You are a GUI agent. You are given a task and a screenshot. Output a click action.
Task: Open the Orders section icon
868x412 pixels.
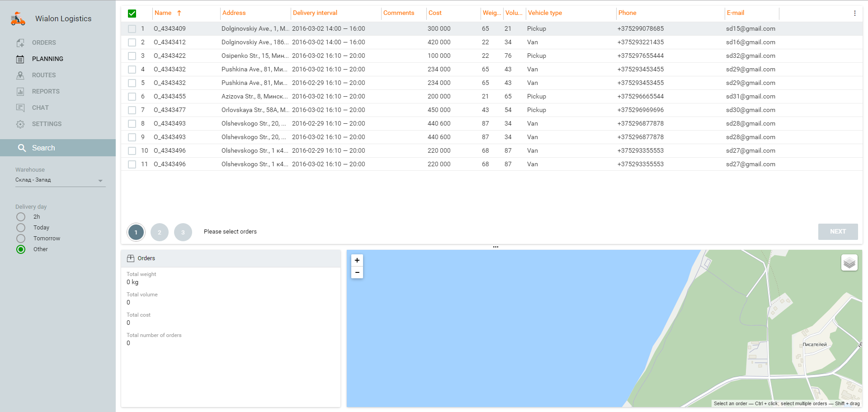pos(20,43)
